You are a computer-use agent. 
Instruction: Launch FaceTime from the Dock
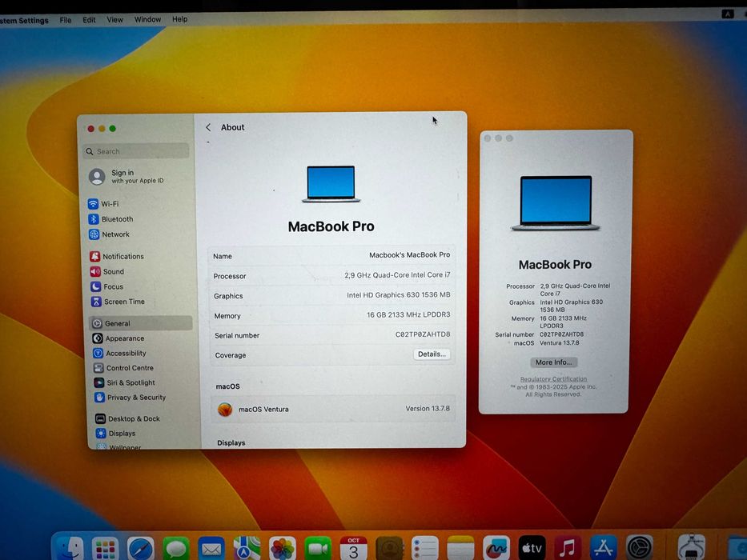(318, 549)
